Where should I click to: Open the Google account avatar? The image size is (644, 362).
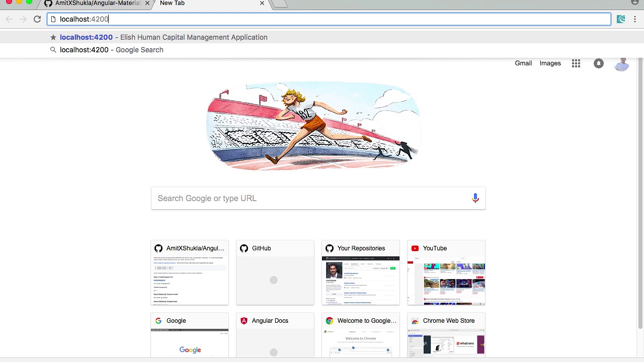622,63
